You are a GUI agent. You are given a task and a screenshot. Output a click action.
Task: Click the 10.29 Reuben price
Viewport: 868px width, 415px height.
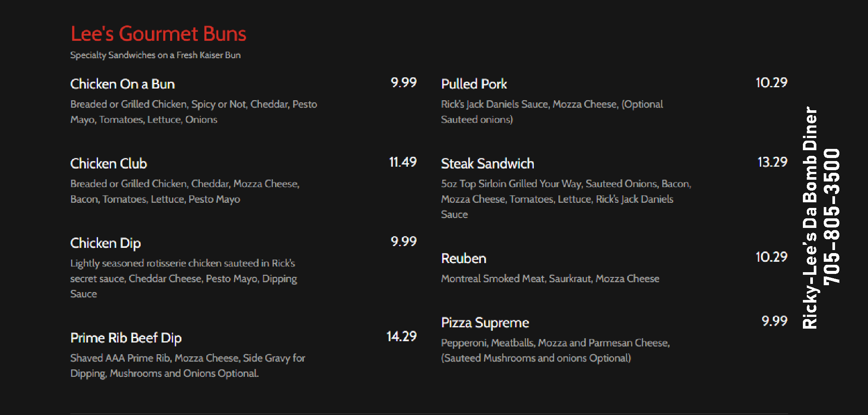(771, 257)
